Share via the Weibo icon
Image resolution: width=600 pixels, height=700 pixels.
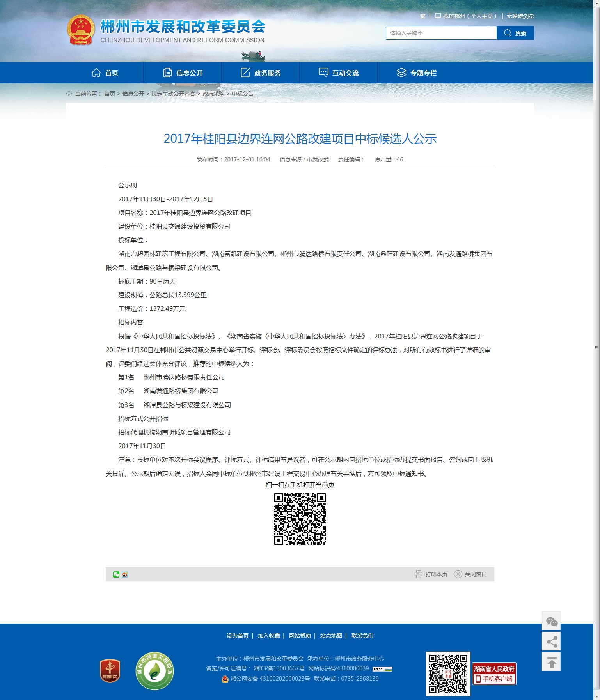click(x=125, y=574)
